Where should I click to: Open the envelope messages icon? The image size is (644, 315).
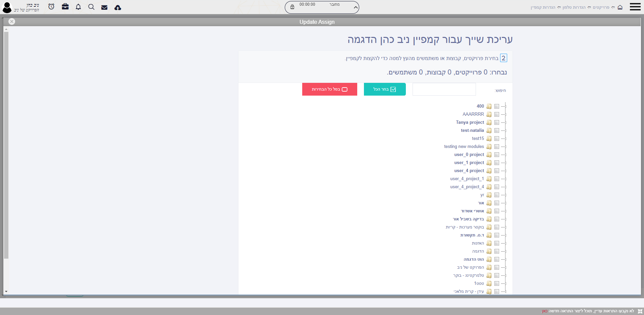104,7
